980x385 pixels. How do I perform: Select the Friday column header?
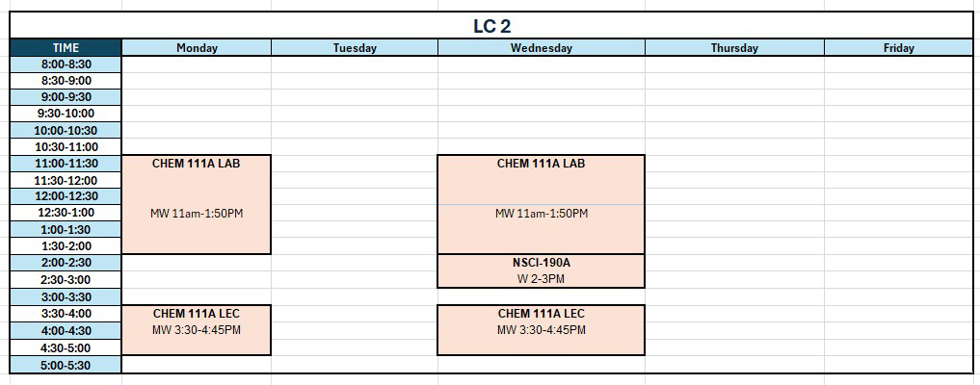899,47
